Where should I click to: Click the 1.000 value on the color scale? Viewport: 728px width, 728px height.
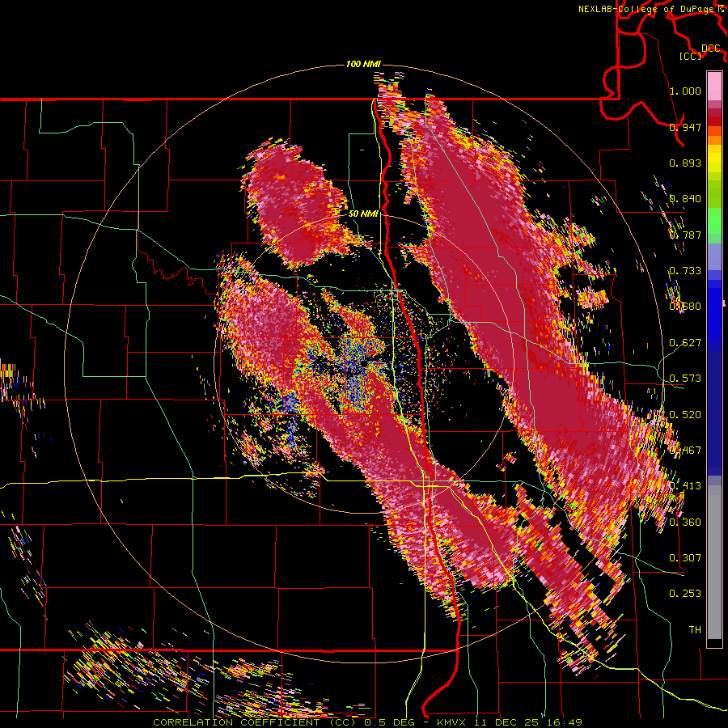point(685,91)
